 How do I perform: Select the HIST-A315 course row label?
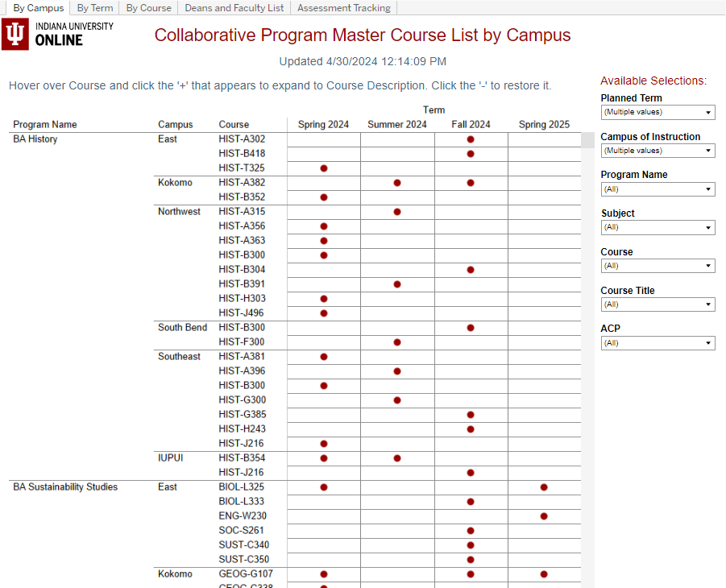coord(242,212)
